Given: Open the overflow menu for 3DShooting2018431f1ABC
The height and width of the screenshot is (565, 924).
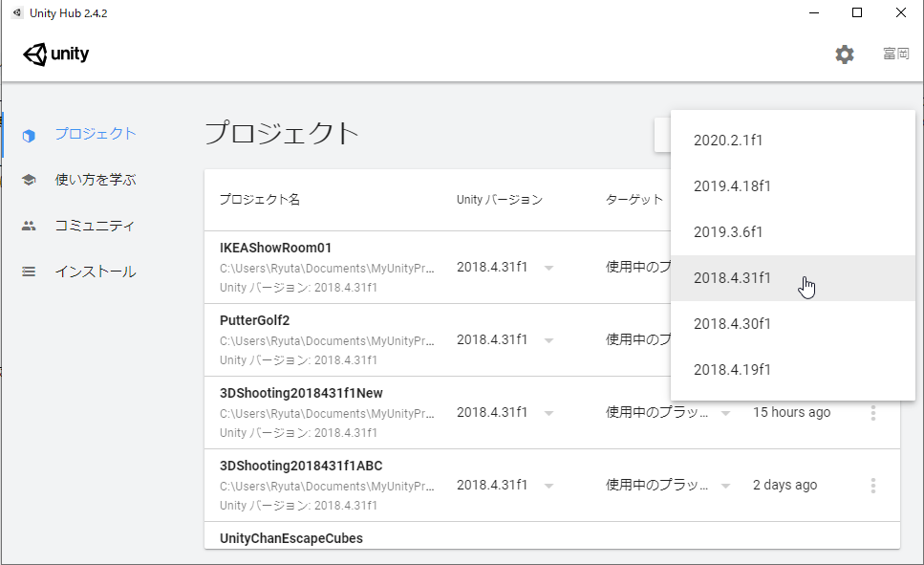Looking at the screenshot, I should [x=872, y=485].
